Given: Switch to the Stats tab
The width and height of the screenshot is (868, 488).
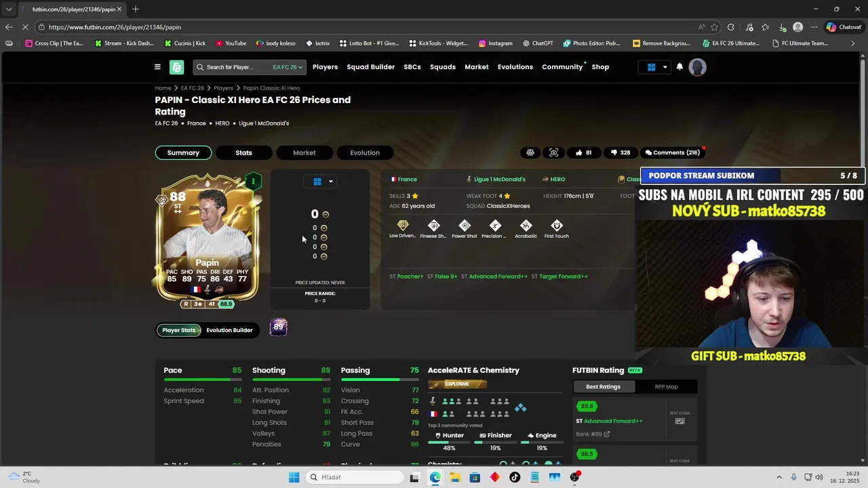Looking at the screenshot, I should pyautogui.click(x=243, y=152).
